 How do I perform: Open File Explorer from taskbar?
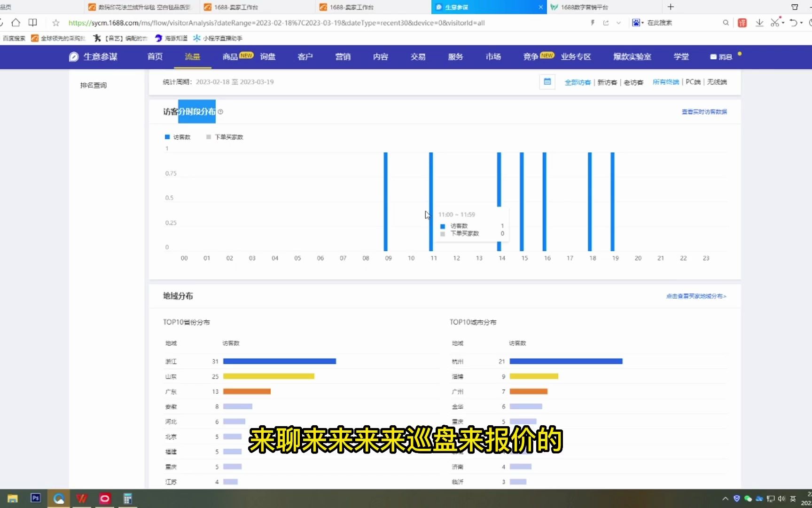(13, 499)
